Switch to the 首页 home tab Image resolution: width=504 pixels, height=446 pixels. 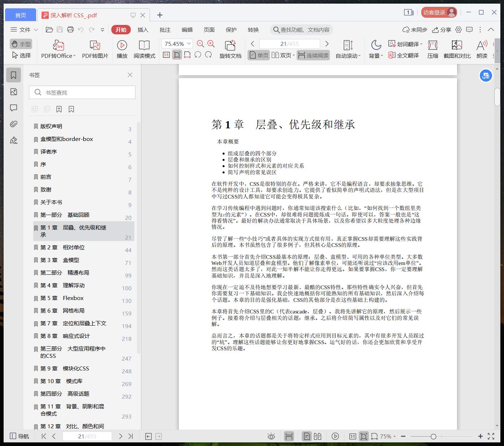[x=21, y=15]
